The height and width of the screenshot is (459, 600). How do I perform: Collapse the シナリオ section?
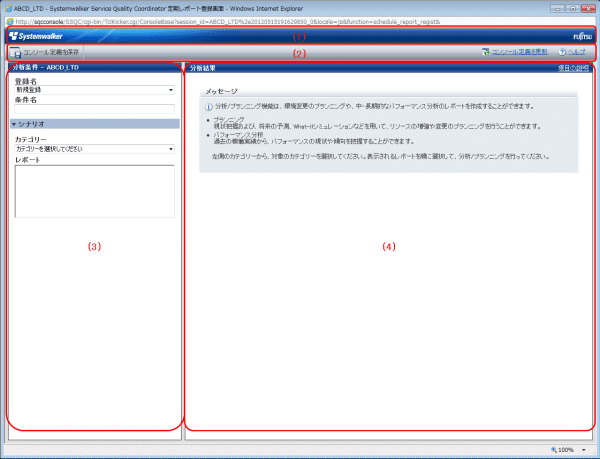click(14, 124)
